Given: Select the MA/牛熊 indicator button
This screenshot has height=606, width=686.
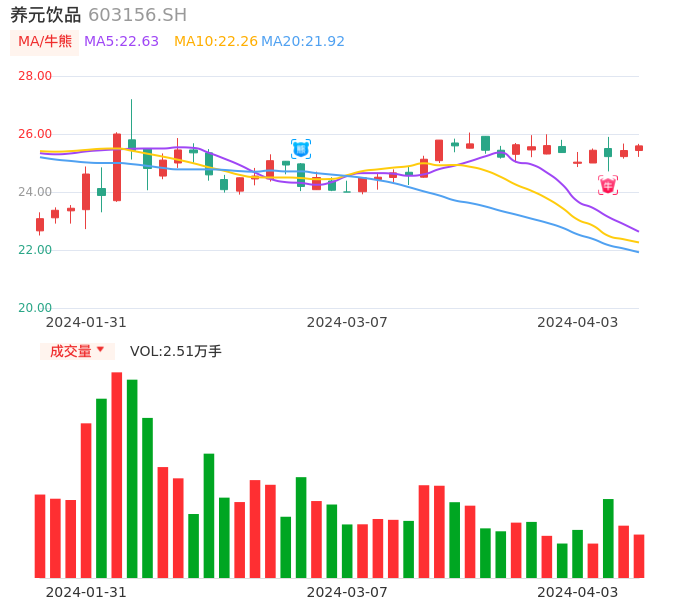Looking at the screenshot, I should [45, 42].
